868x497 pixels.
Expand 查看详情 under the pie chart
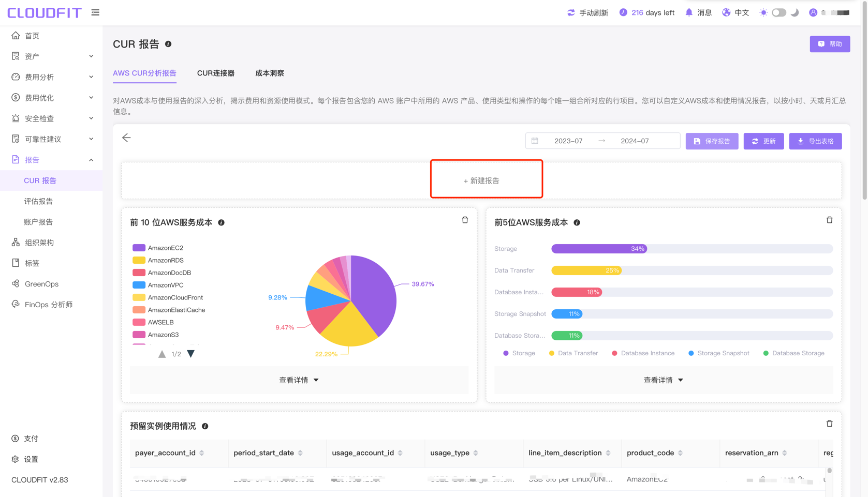(x=299, y=380)
